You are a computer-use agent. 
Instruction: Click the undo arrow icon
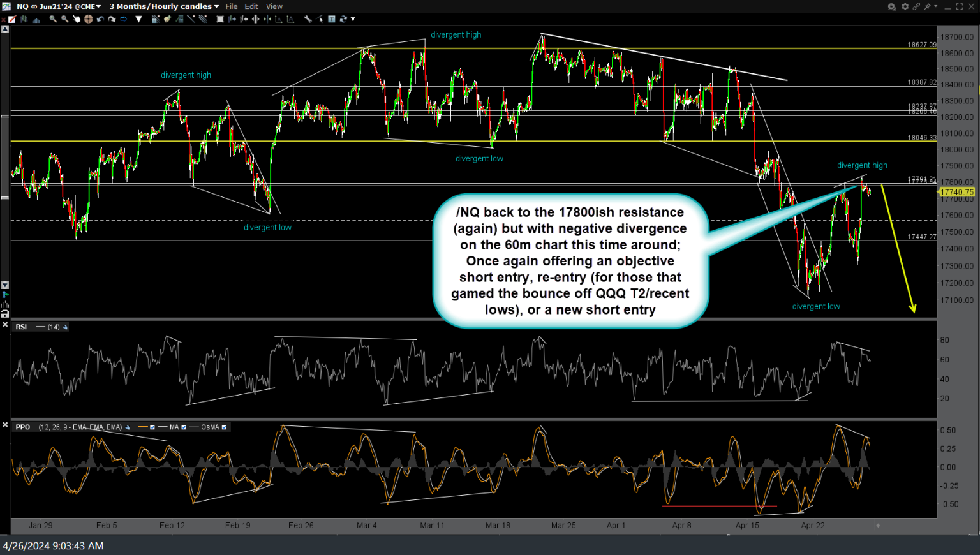tap(100, 19)
